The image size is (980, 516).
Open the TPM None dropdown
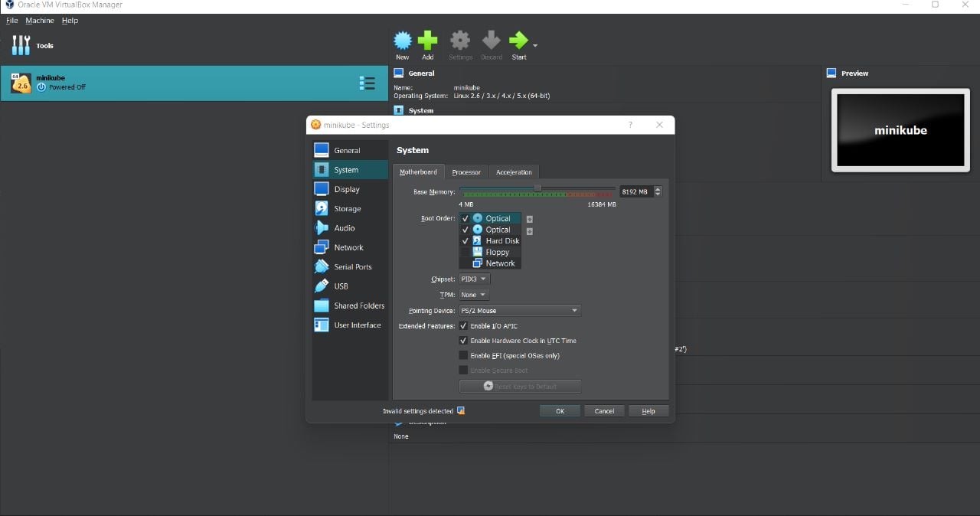474,295
